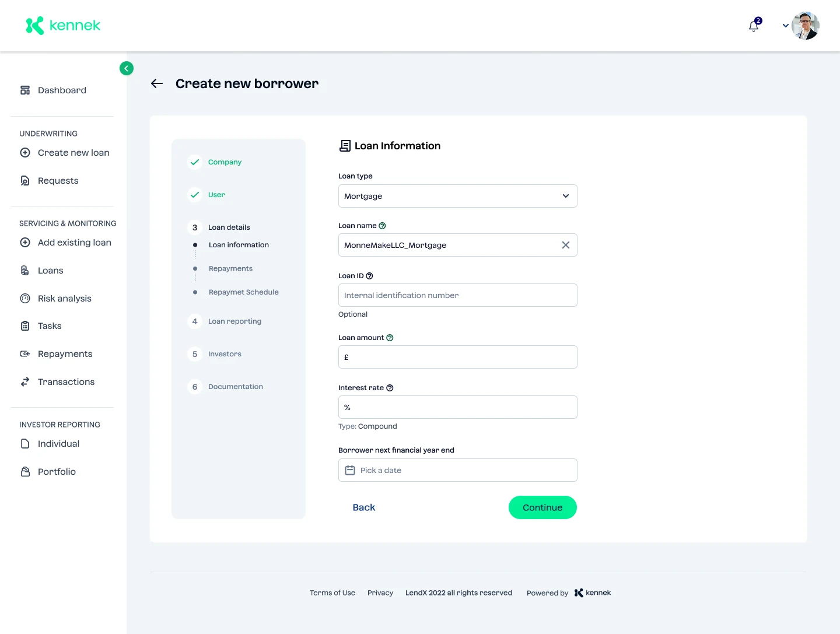Image resolution: width=840 pixels, height=634 pixels.
Task: Show Loan ID help tooltip
Action: pyautogui.click(x=369, y=276)
